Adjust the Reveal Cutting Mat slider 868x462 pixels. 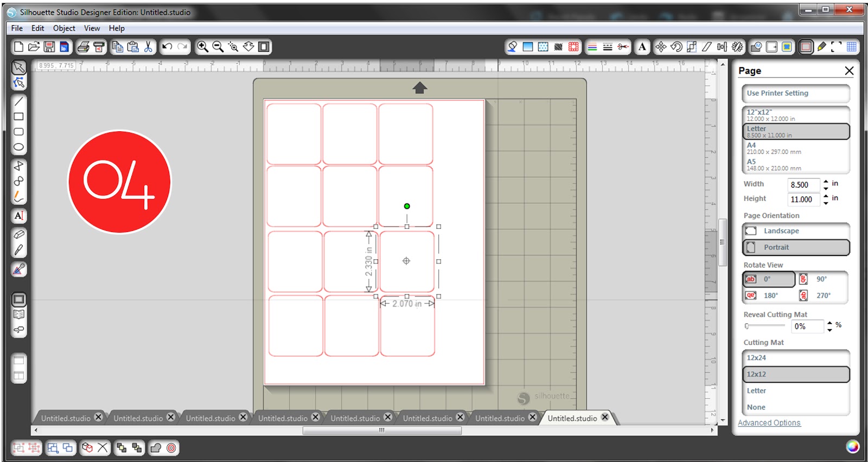pyautogui.click(x=765, y=326)
